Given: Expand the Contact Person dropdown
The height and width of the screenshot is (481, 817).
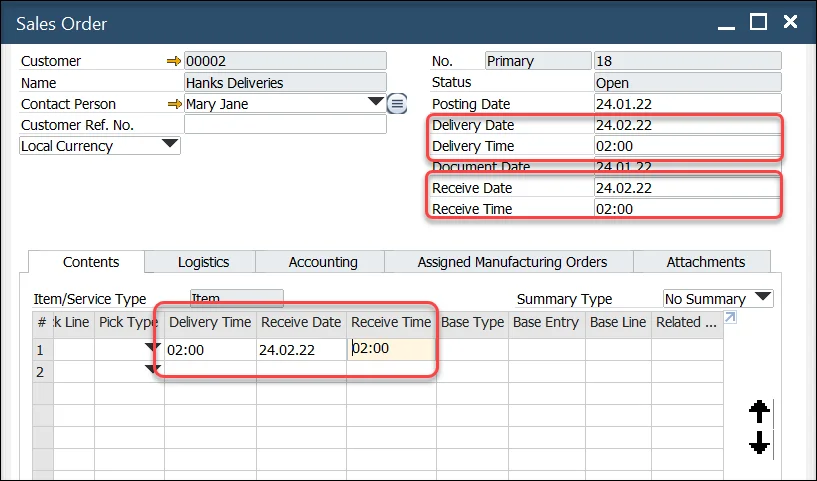Looking at the screenshot, I should tap(376, 102).
